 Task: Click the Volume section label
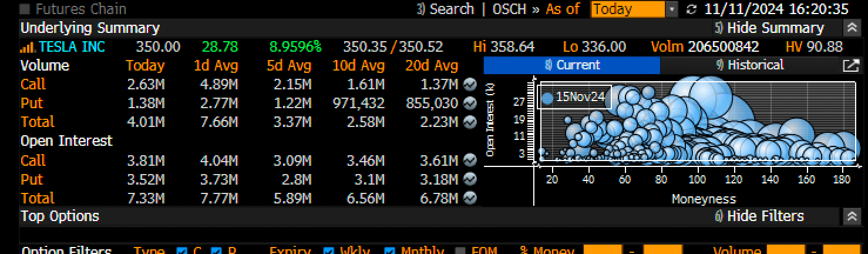[45, 65]
